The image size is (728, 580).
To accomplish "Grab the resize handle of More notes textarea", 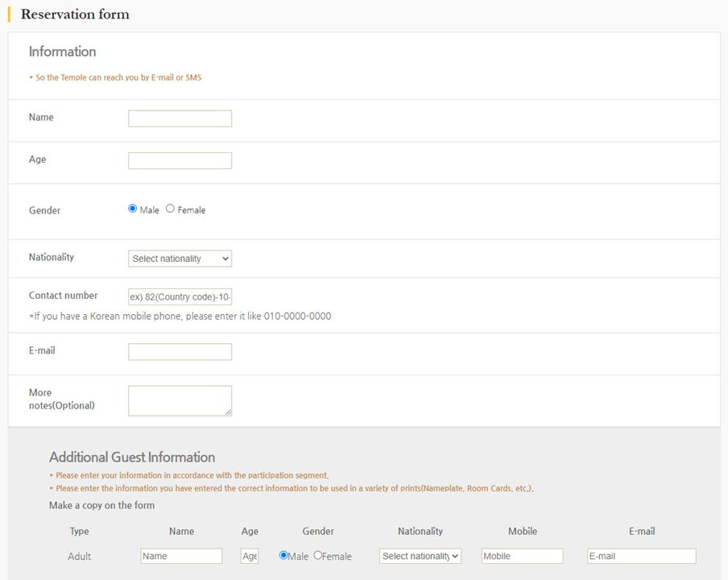I will pos(228,412).
